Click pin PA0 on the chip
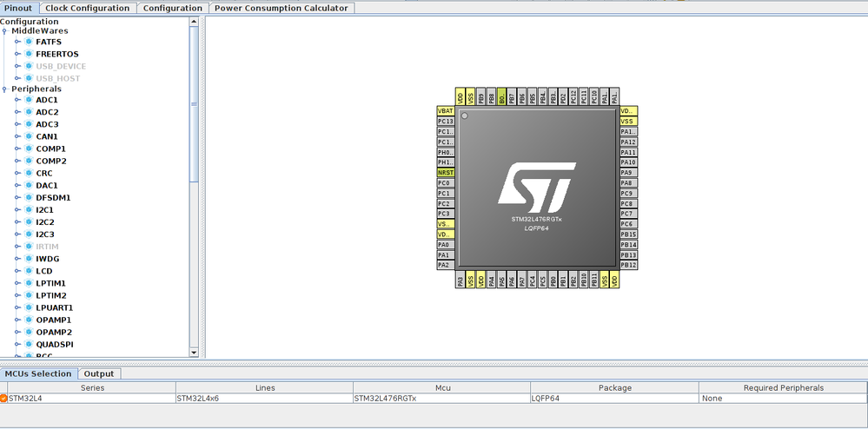Viewport: 868px width, 429px height. (x=446, y=244)
